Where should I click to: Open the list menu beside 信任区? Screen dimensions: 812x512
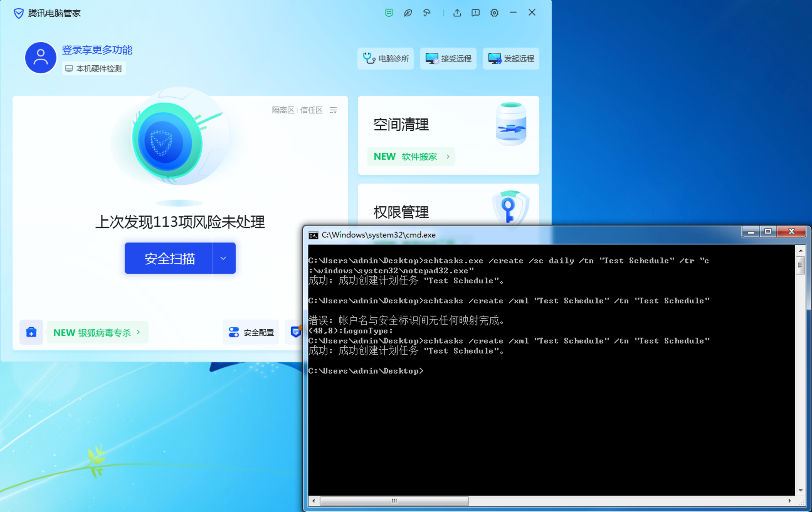pos(333,110)
